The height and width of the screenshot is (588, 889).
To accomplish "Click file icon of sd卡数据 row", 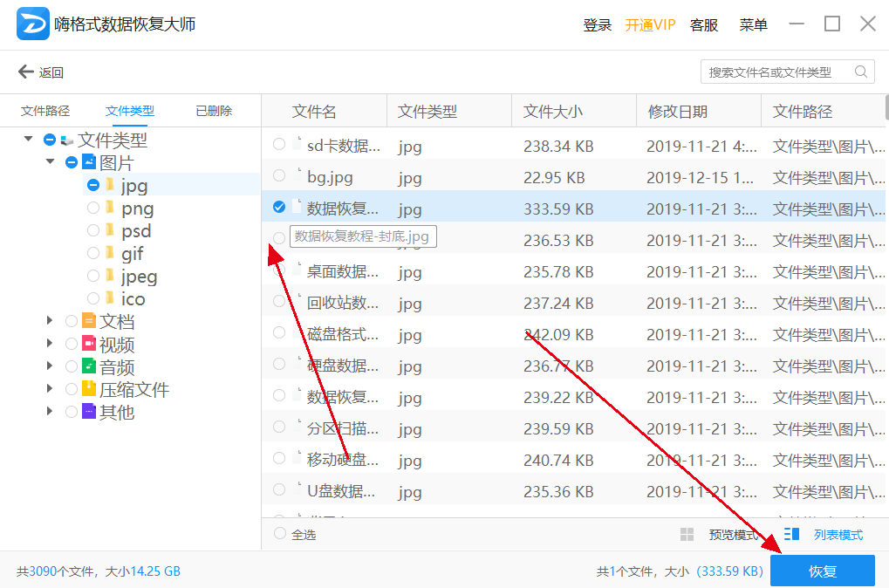I will coord(297,144).
